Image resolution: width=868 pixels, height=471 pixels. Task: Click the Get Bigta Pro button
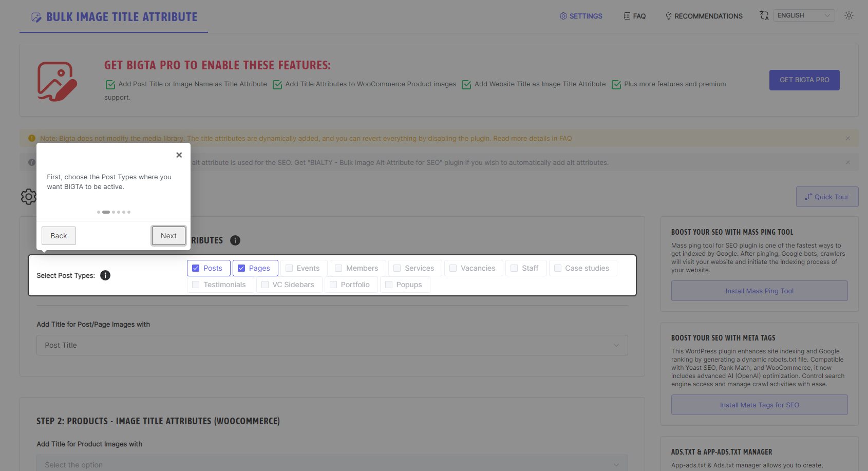(804, 80)
